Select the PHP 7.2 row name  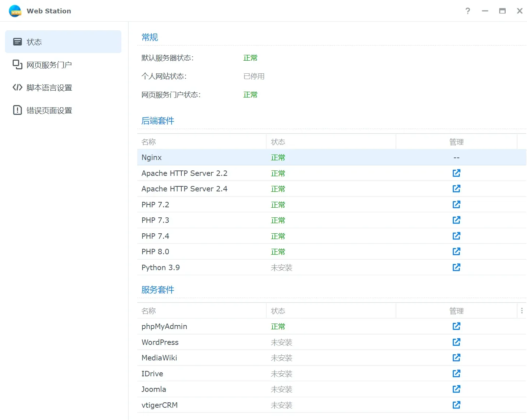click(x=155, y=205)
